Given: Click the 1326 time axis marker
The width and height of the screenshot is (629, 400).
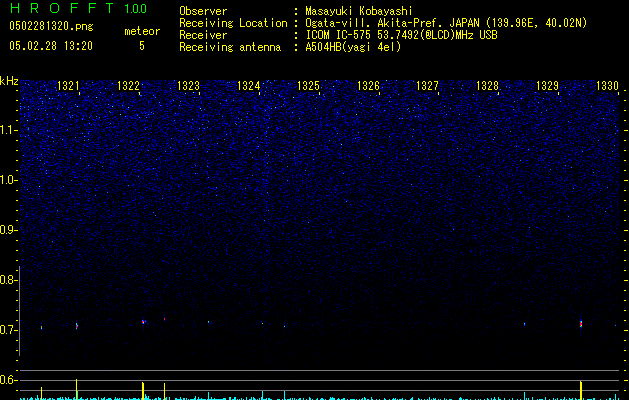Looking at the screenshot, I should coord(368,86).
